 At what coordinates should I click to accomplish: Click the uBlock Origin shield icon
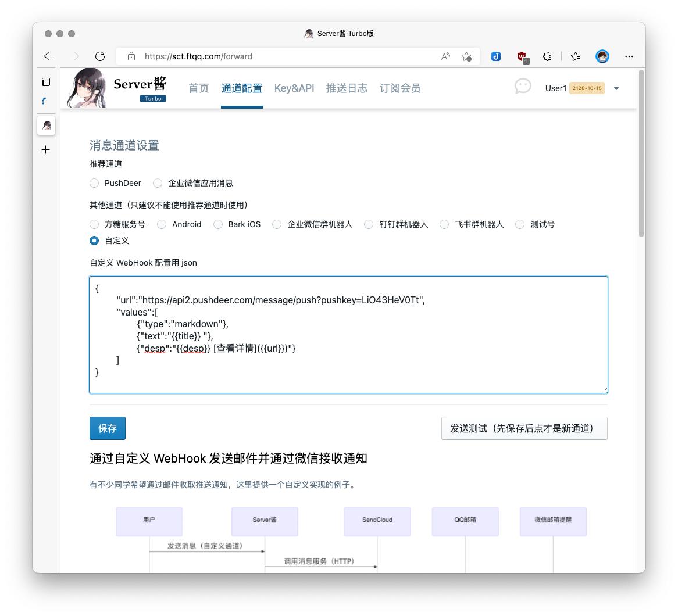click(x=522, y=56)
